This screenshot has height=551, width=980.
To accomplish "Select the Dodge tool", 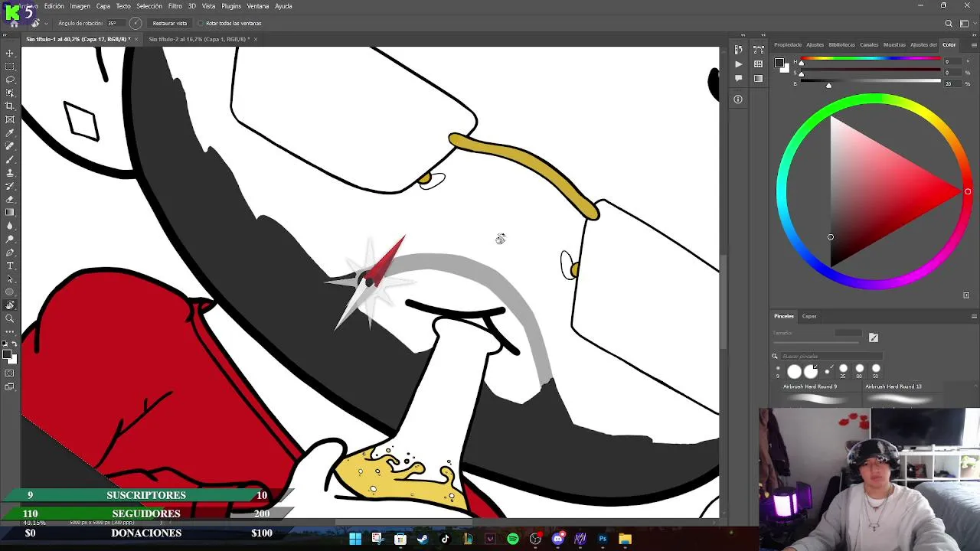I will pos(10,239).
